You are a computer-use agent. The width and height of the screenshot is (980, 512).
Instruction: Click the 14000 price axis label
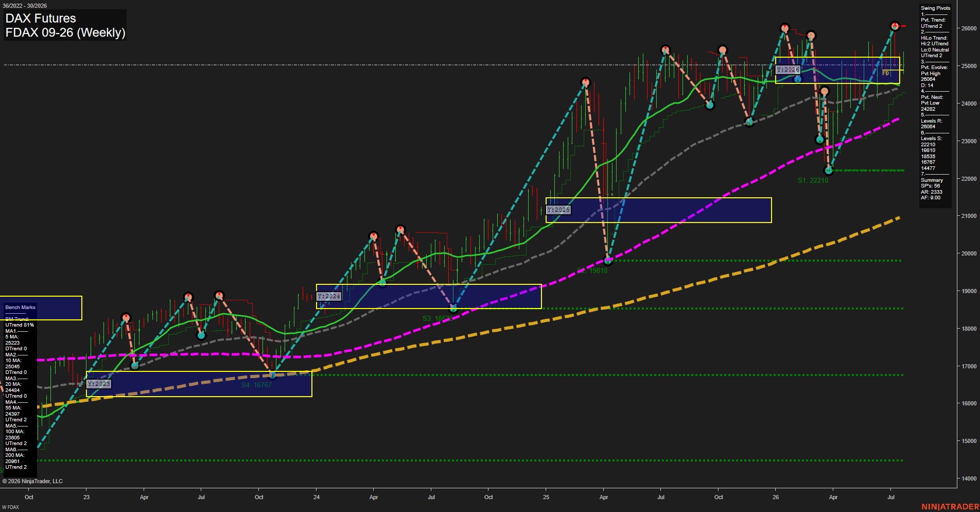[969, 479]
